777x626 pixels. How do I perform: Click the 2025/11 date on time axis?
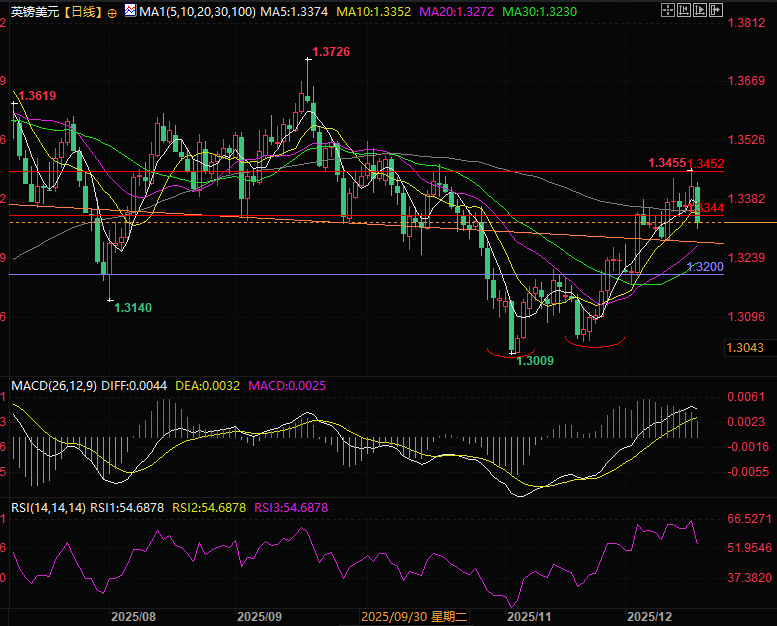pyautogui.click(x=525, y=617)
